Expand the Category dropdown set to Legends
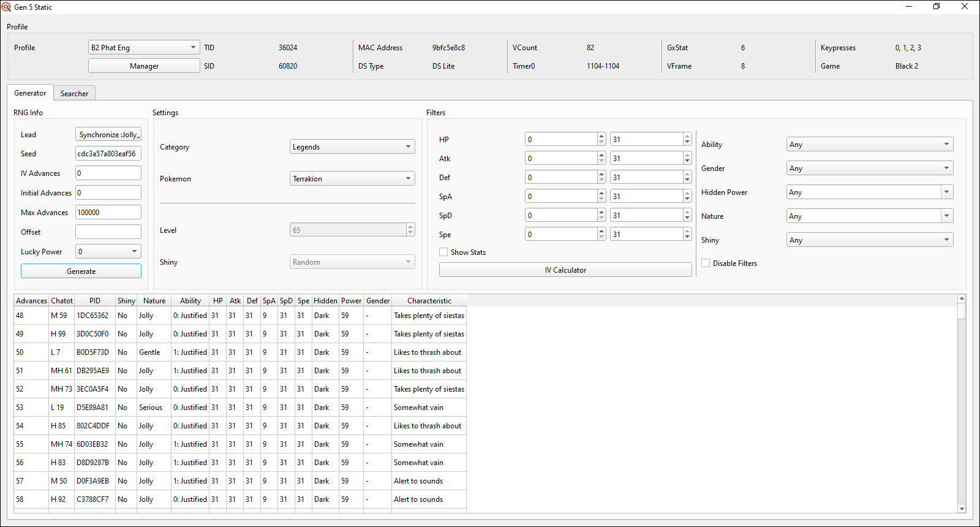The width and height of the screenshot is (980, 527). [352, 147]
